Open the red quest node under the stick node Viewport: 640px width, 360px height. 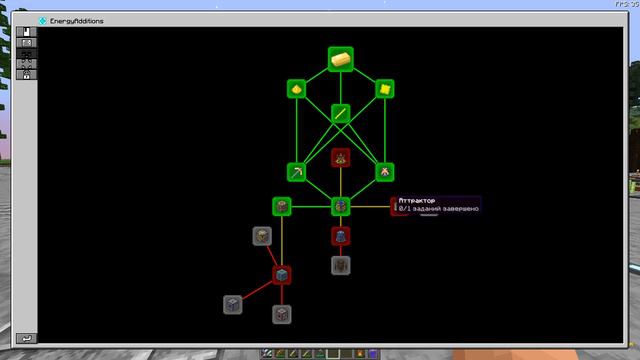[340, 158]
